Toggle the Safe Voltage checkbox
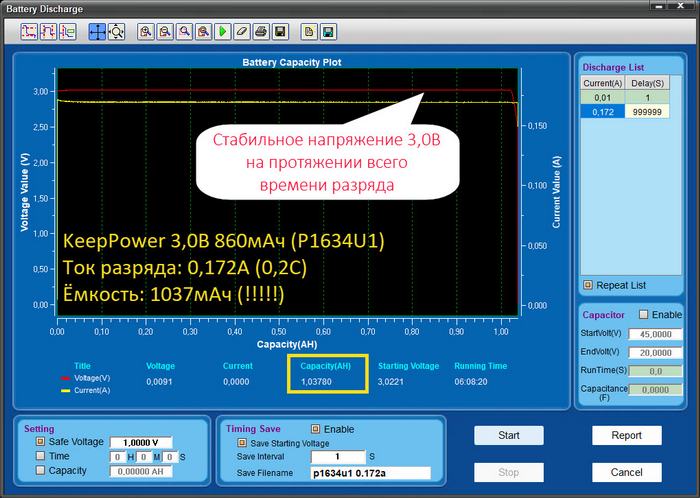Image resolution: width=700 pixels, height=498 pixels. coord(41,441)
